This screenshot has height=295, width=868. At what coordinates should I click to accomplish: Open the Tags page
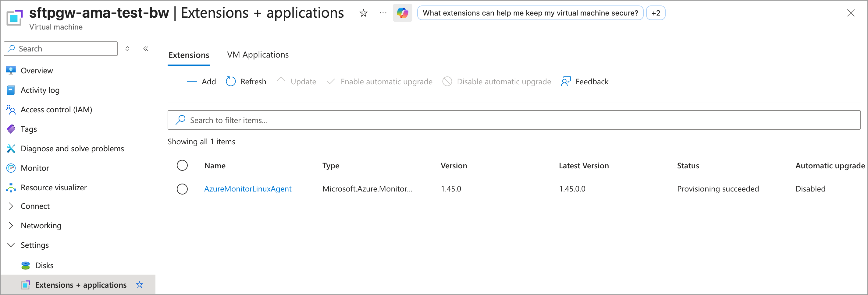(29, 129)
